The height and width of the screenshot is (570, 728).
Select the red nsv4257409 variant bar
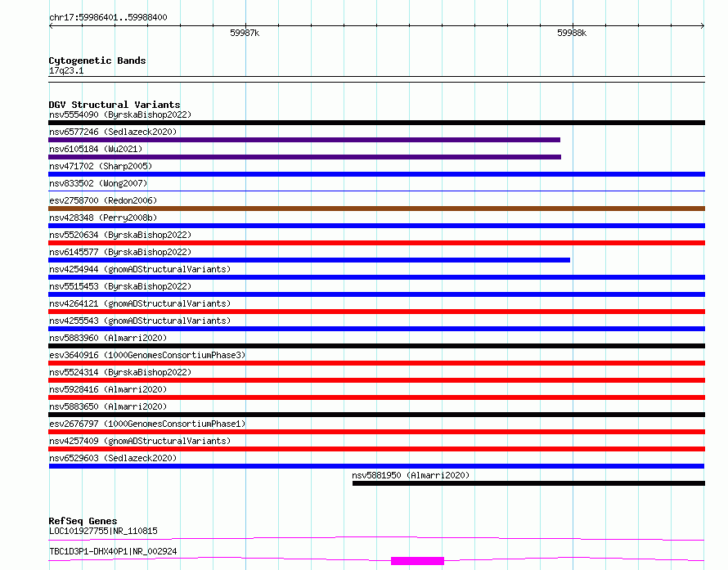click(376, 449)
